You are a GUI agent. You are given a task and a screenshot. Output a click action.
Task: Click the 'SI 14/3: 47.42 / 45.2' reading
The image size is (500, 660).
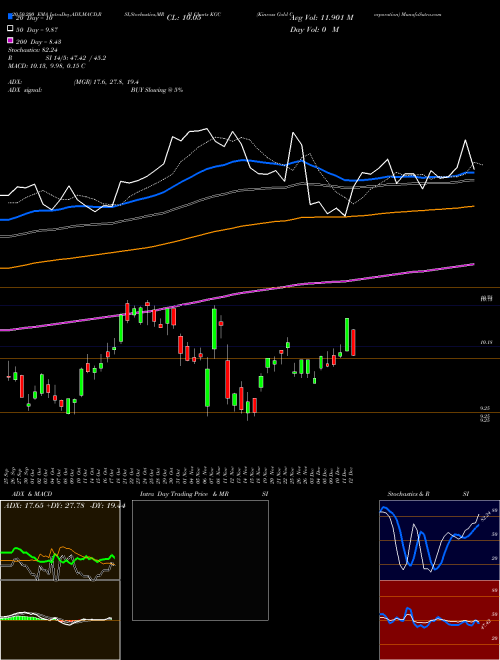76,58
